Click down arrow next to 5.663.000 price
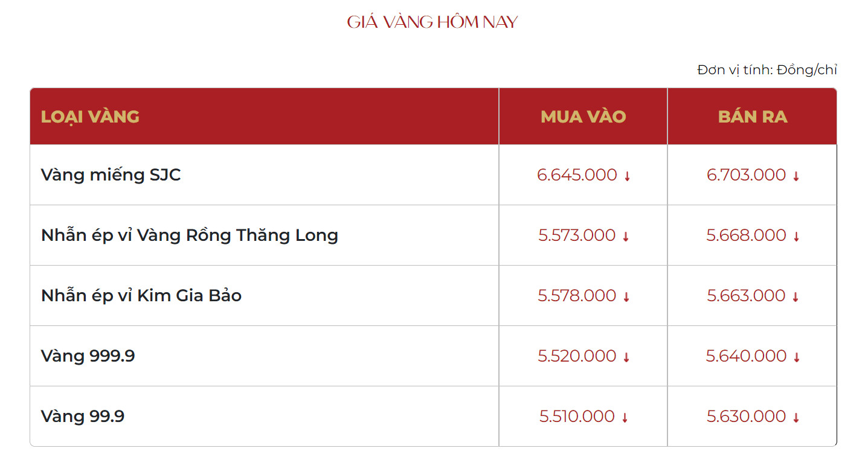Screen dimensions: 868x457 pyautogui.click(x=796, y=297)
